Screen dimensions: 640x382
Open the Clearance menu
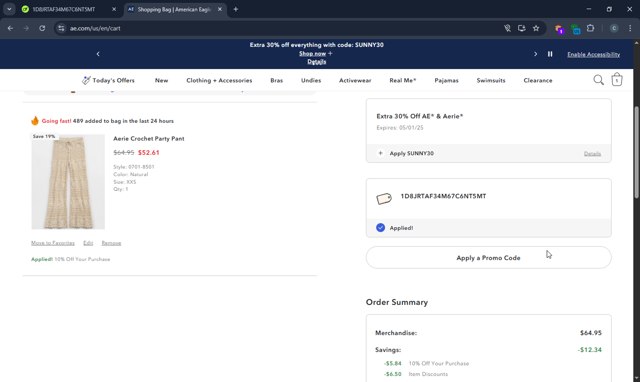pyautogui.click(x=538, y=80)
